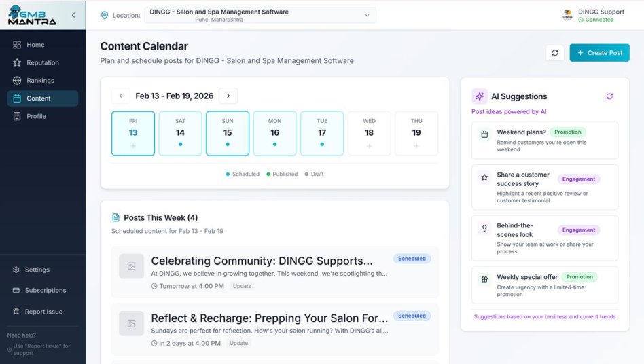
Task: Click the Weekend plans calendar icon
Action: coord(484,134)
